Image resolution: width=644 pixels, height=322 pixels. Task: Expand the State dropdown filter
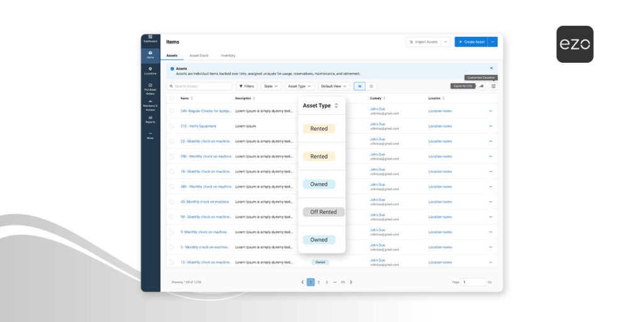click(271, 86)
